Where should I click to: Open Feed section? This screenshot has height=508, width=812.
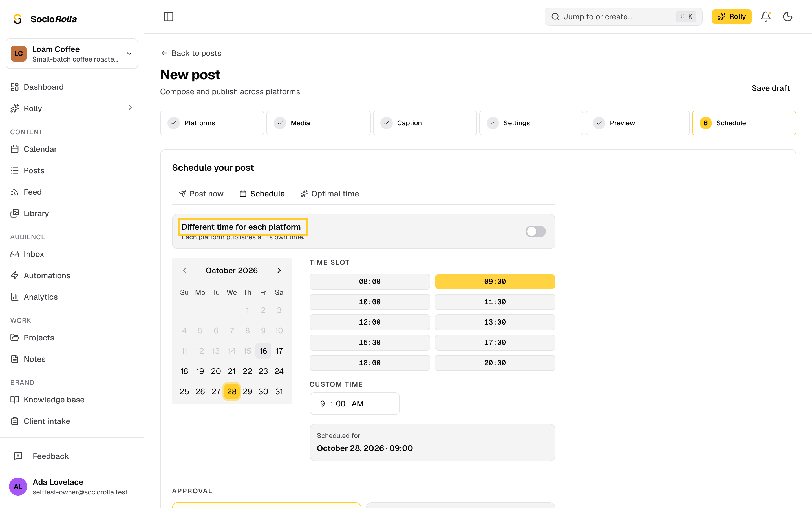(x=72, y=192)
